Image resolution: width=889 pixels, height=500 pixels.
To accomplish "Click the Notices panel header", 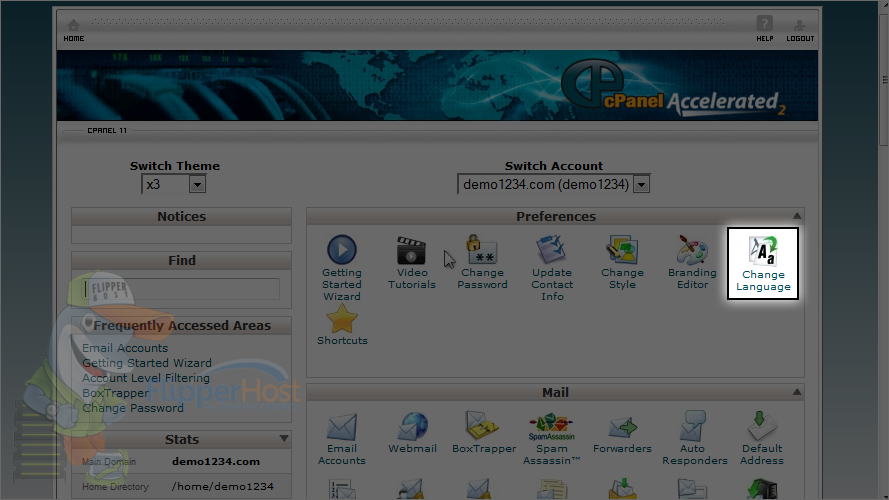I will pyautogui.click(x=181, y=217).
